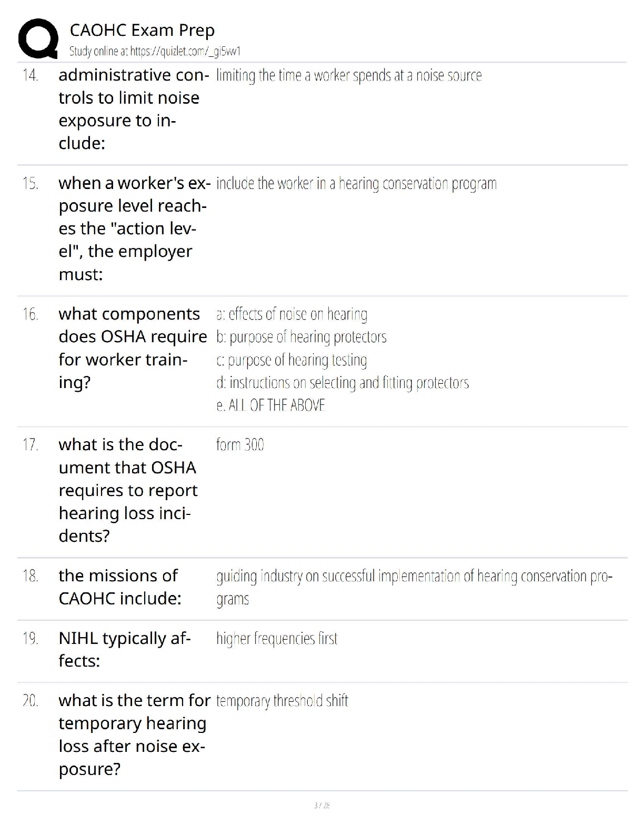Select question 16 OSHA training components
This screenshot has width=644, height=834.
point(133,348)
